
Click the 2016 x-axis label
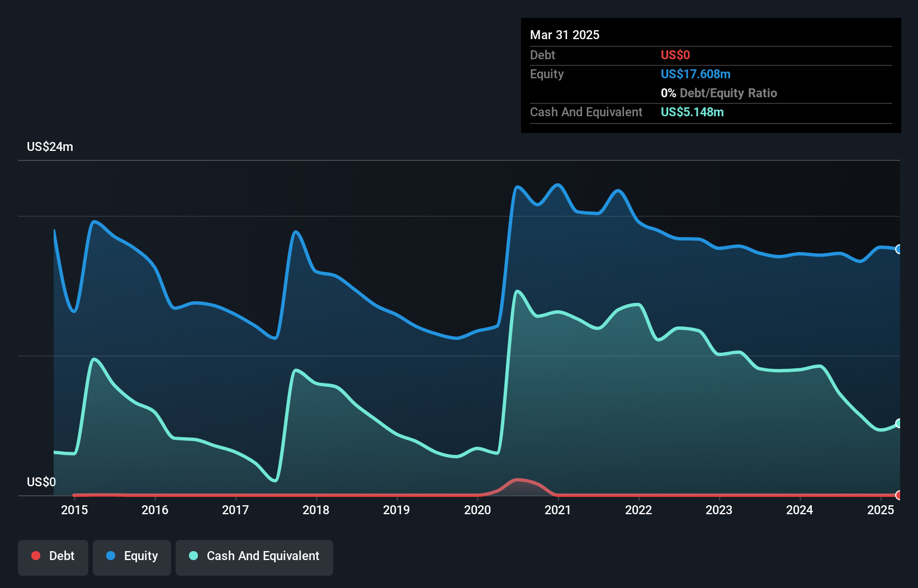155,510
